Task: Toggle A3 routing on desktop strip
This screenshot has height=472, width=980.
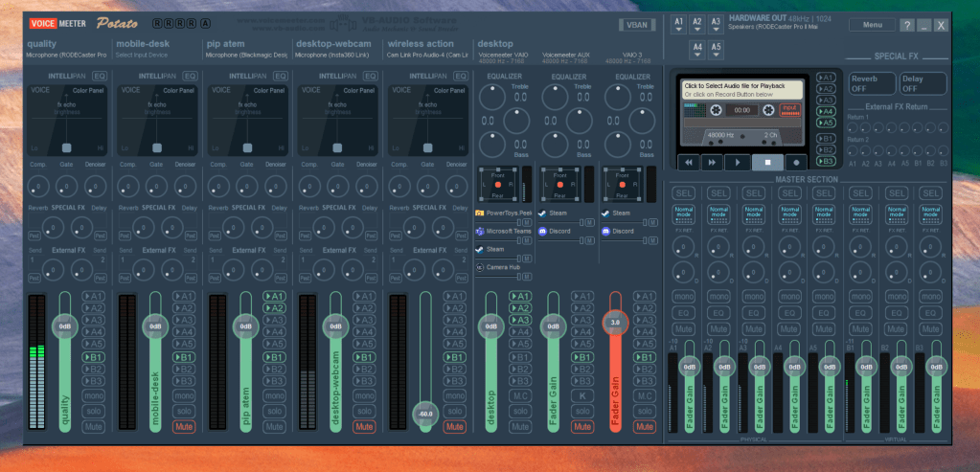Action: pyautogui.click(x=520, y=320)
